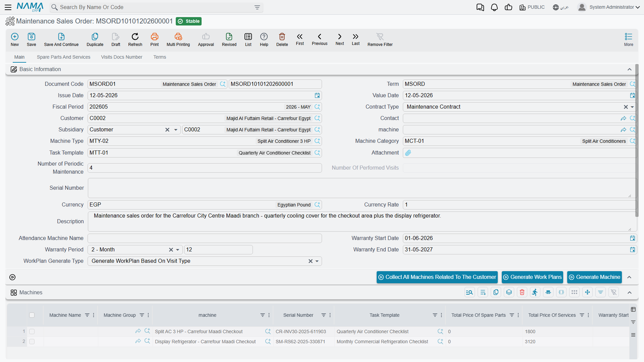Image resolution: width=644 pixels, height=362 pixels.
Task: Click the PUBLIC company selector
Action: click(532, 7)
